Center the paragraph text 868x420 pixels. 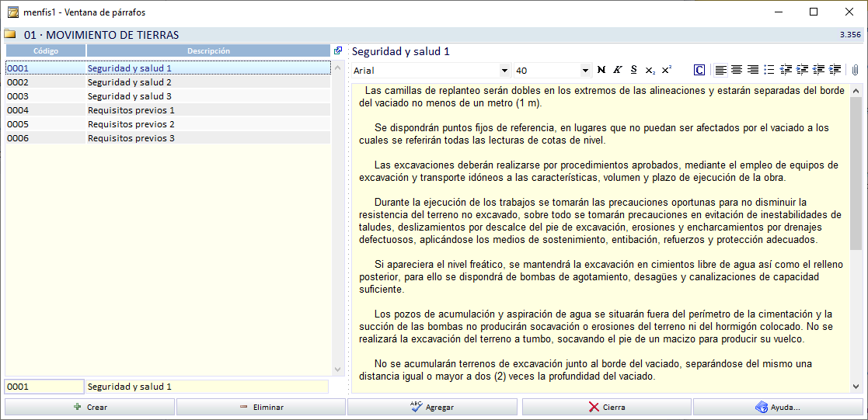(737, 70)
